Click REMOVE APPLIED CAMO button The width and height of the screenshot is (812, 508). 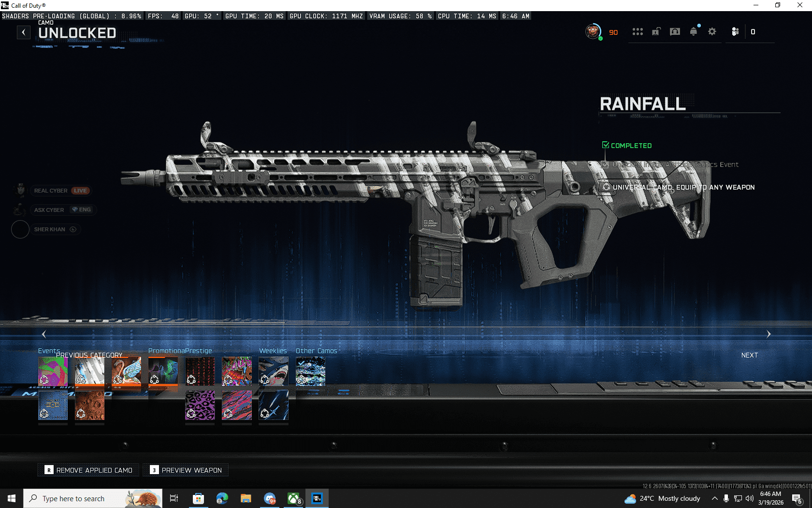pyautogui.click(x=88, y=470)
